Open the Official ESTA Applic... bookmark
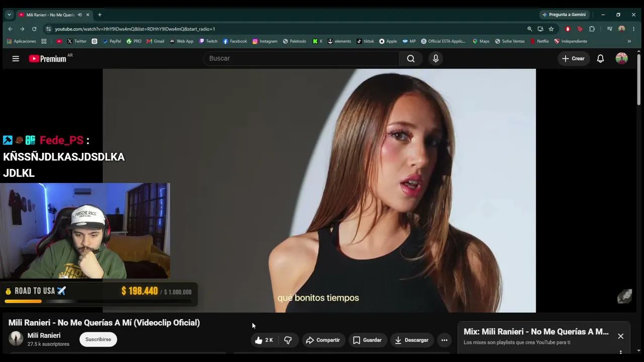Screen dimensions: 644x362 pyautogui.click(x=443, y=41)
